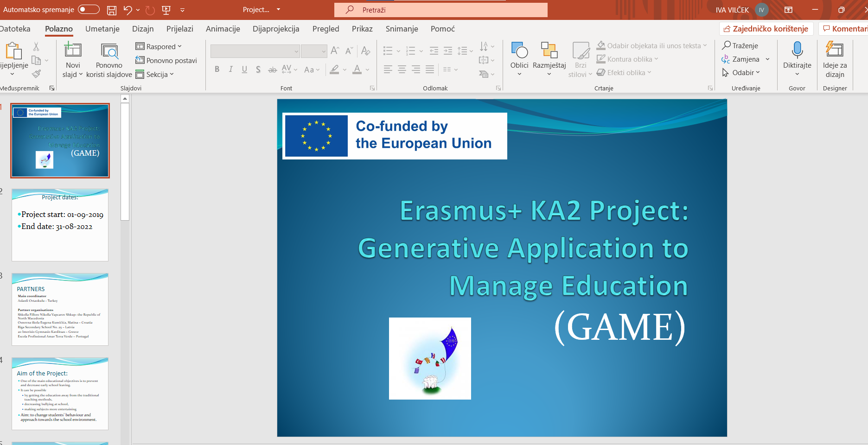Screen dimensions: 868x445
Task: Click the Save floppy disk icon
Action: 112,10
